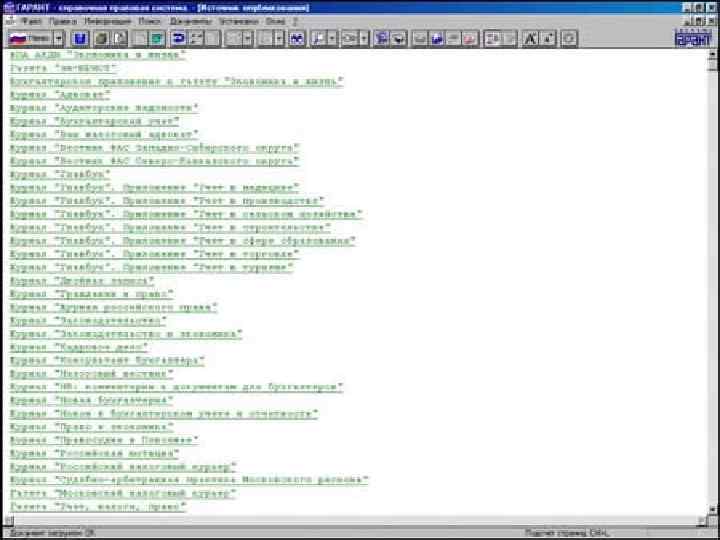Open Главбух supplement "Учет в сфере образования"

pyautogui.click(x=183, y=241)
